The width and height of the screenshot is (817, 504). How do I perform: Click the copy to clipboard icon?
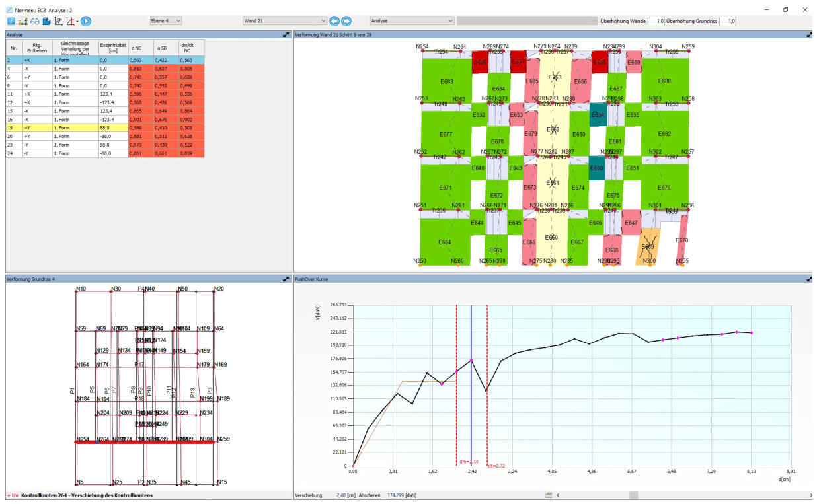pos(46,21)
